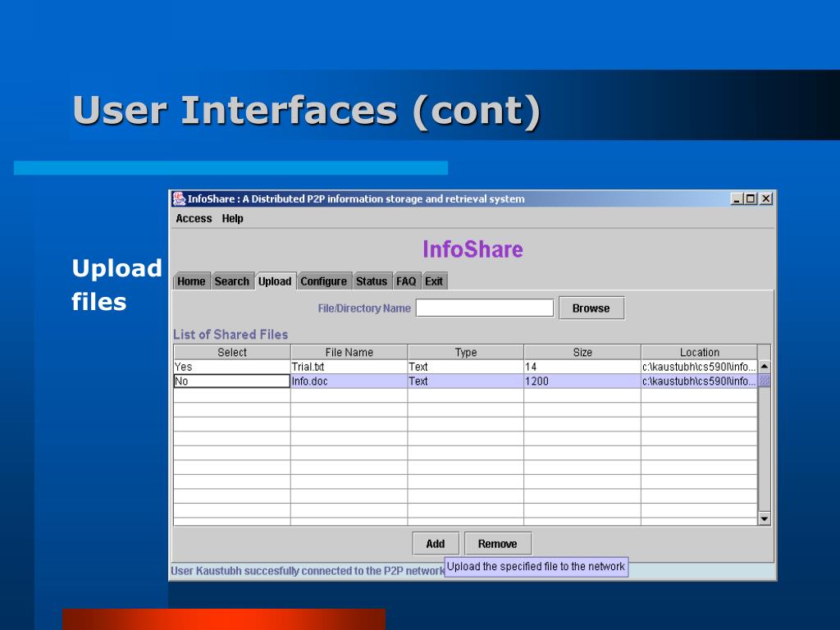The image size is (840, 630).
Task: Click the Add button
Action: [436, 544]
